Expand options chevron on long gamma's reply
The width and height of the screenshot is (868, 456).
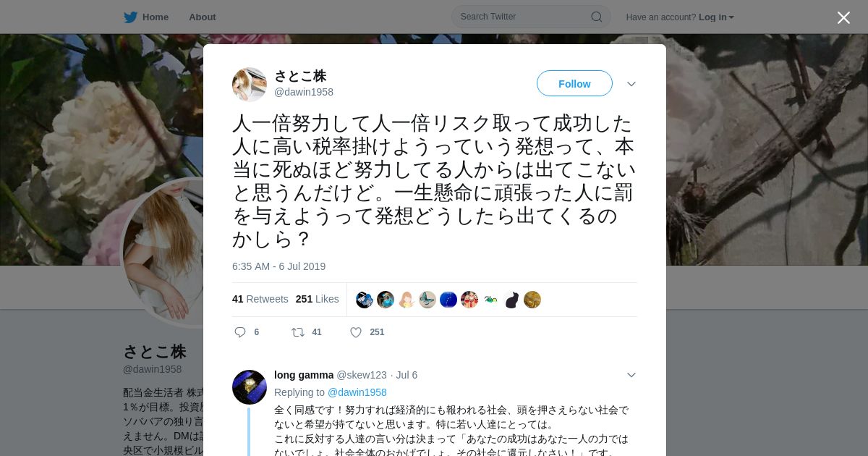tap(631, 375)
